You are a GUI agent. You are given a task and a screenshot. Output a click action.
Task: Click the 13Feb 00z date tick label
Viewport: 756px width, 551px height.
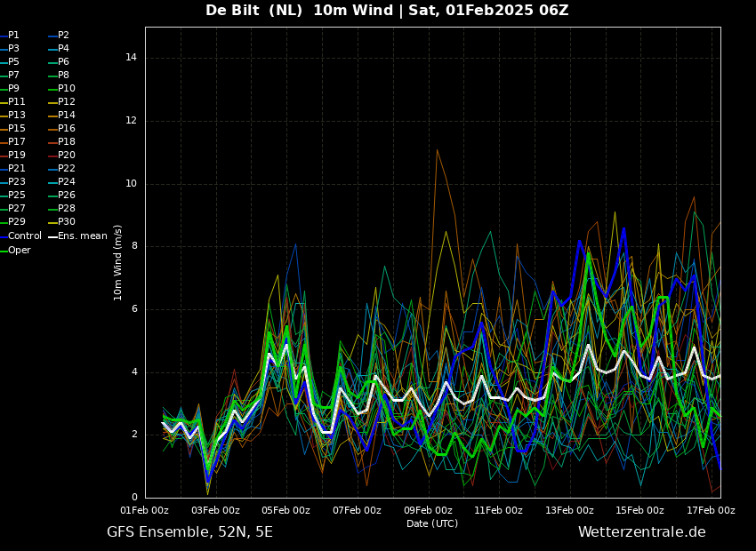coord(569,510)
